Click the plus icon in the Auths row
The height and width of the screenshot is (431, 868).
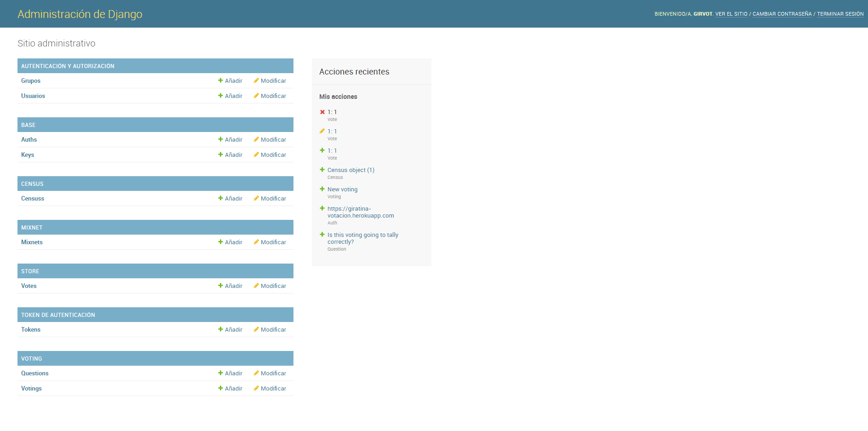[220, 139]
